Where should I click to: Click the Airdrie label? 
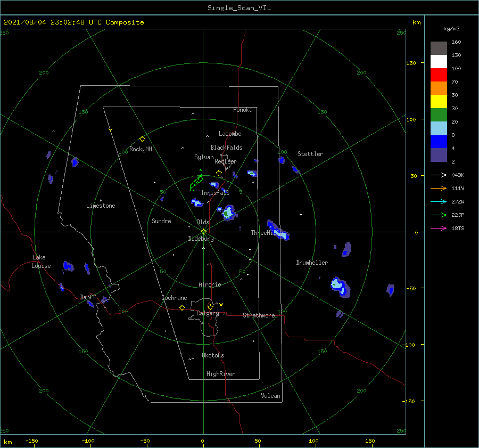point(210,284)
